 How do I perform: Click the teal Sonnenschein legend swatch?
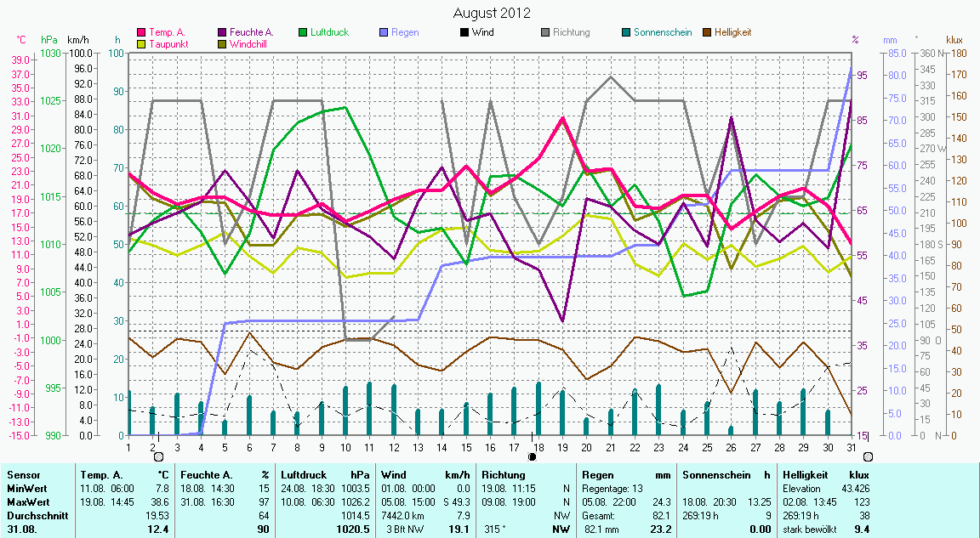coord(626,33)
